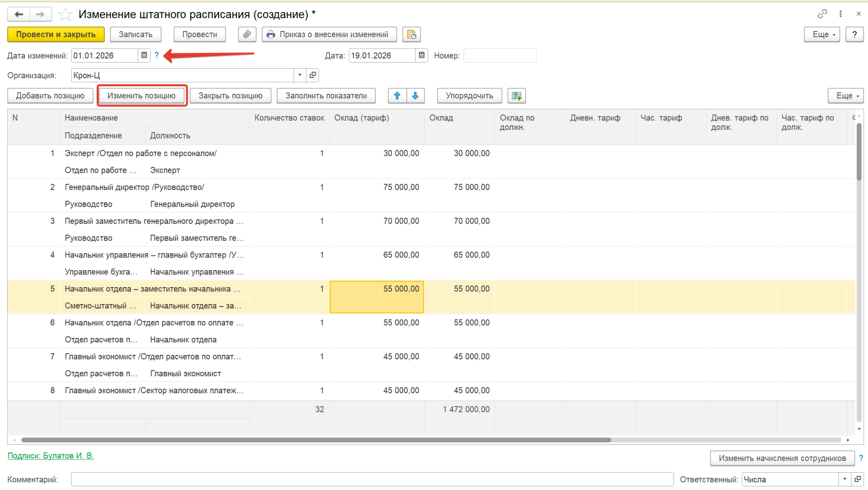Click the paperclip attachments icon
This screenshot has width=868, height=490.
247,34
